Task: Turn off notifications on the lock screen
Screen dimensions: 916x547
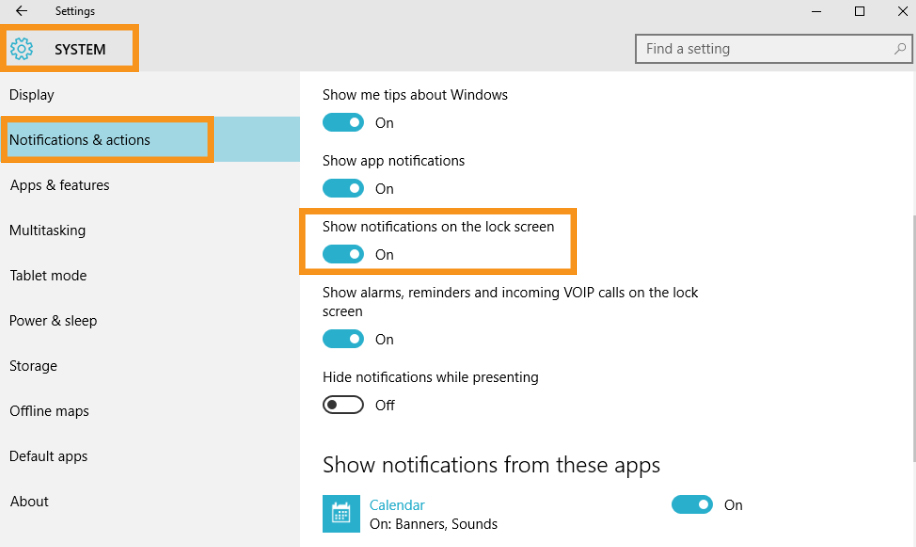Action: pyautogui.click(x=343, y=254)
